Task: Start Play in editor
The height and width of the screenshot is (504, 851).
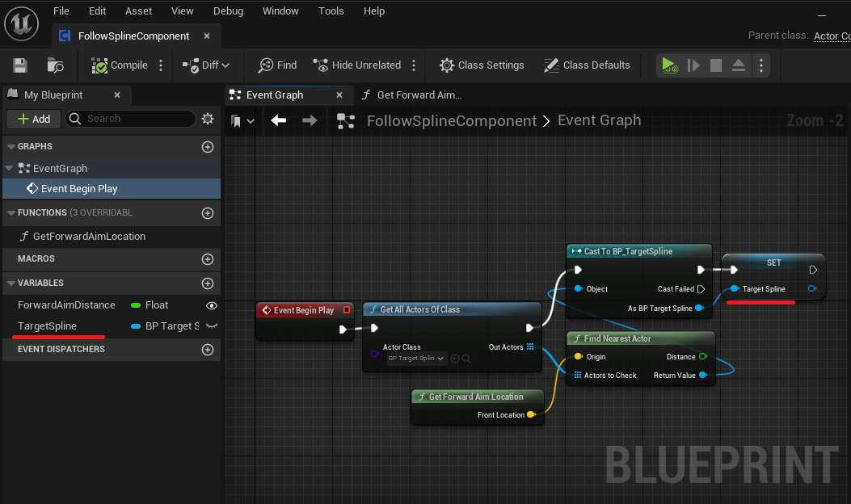Action: click(670, 65)
